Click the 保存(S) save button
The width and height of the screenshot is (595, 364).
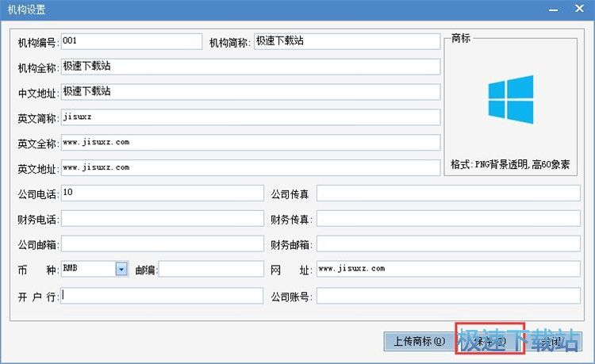489,341
